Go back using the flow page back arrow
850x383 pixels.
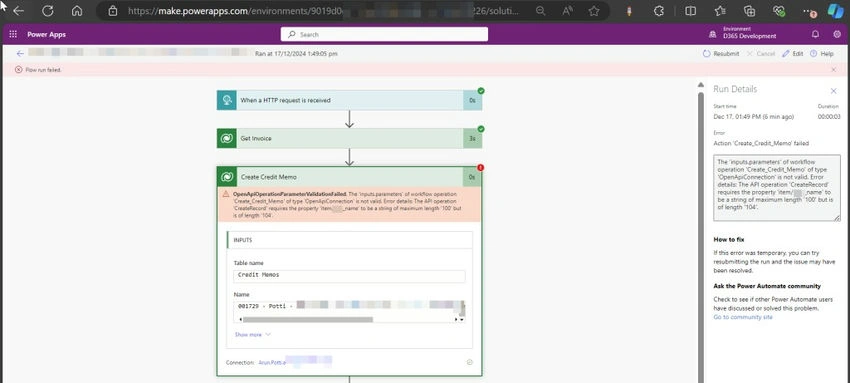[x=20, y=53]
